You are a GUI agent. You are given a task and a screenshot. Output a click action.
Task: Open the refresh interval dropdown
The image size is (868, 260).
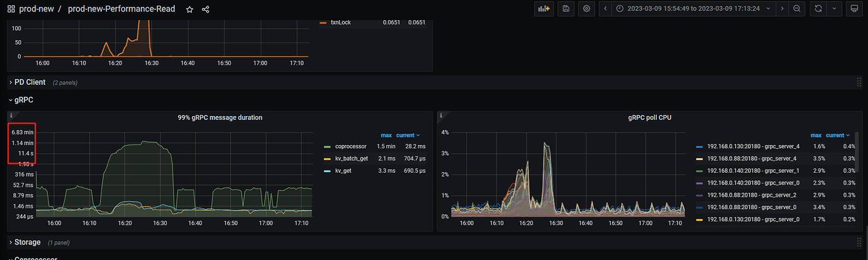(x=835, y=9)
